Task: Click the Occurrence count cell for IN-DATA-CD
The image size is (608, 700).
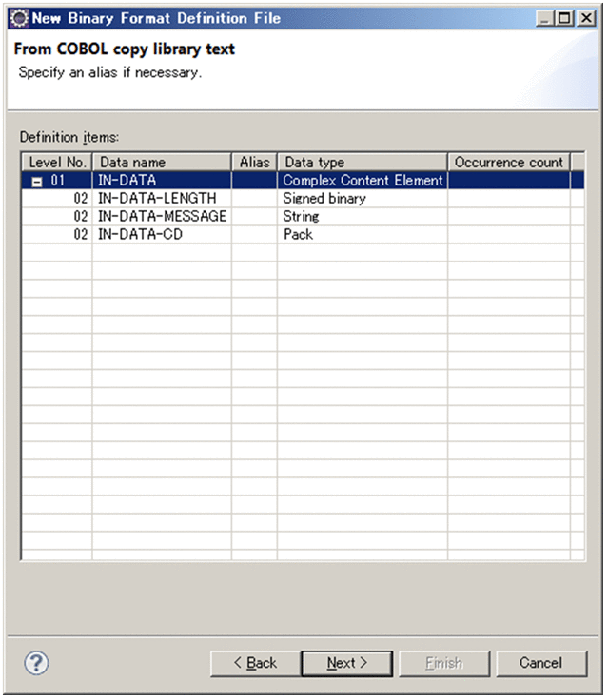Action: coord(509,234)
